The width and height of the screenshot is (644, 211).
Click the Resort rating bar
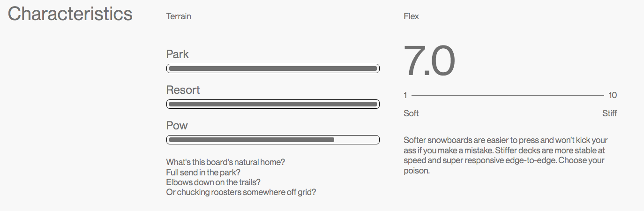273,104
